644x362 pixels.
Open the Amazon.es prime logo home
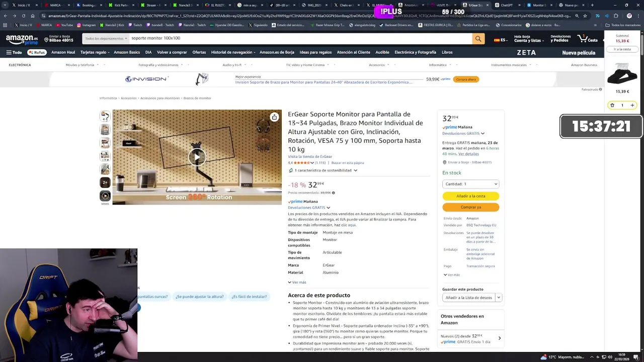tap(22, 40)
